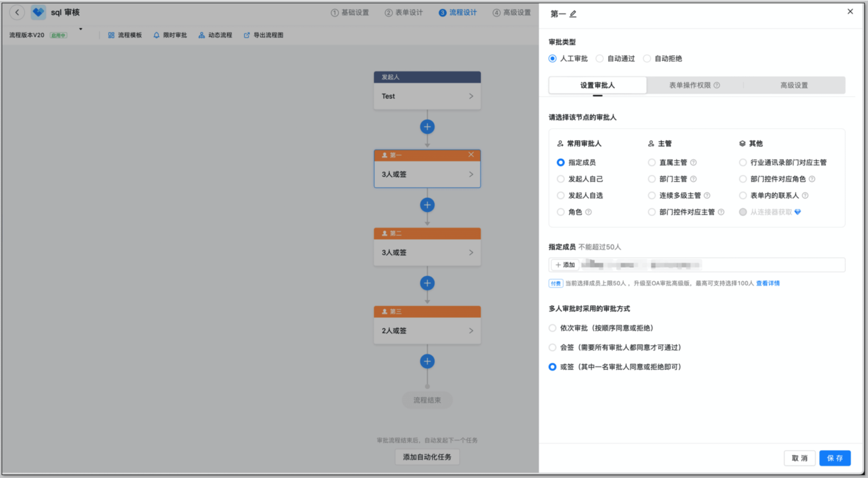Open 查看详情 upgrade details link
The height and width of the screenshot is (478, 868).
767,283
